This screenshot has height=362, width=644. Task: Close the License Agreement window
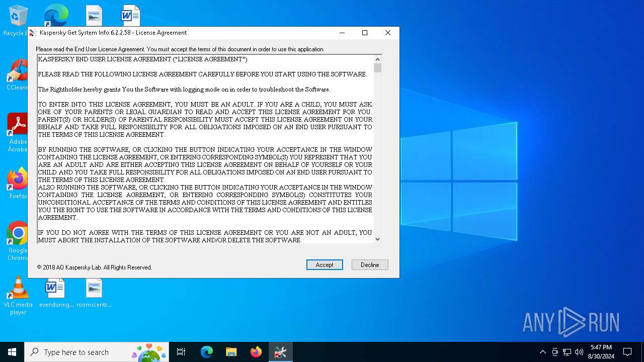click(x=387, y=33)
